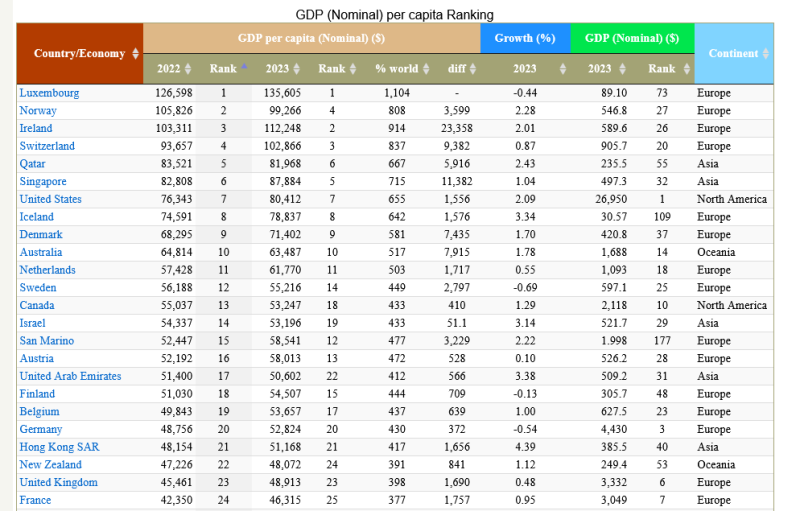Select Germany's GDP value 4,430
Image resolution: width=800 pixels, height=511 pixels.
click(614, 429)
